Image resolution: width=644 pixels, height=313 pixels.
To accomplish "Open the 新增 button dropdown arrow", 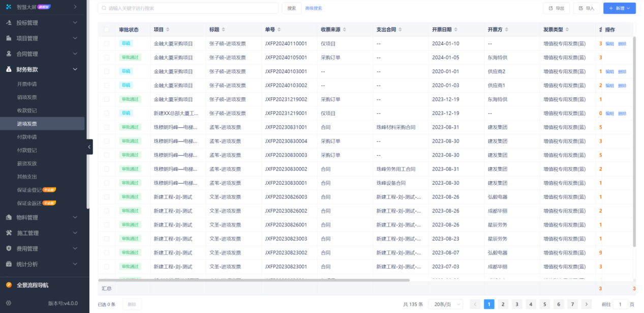I will coord(629,8).
